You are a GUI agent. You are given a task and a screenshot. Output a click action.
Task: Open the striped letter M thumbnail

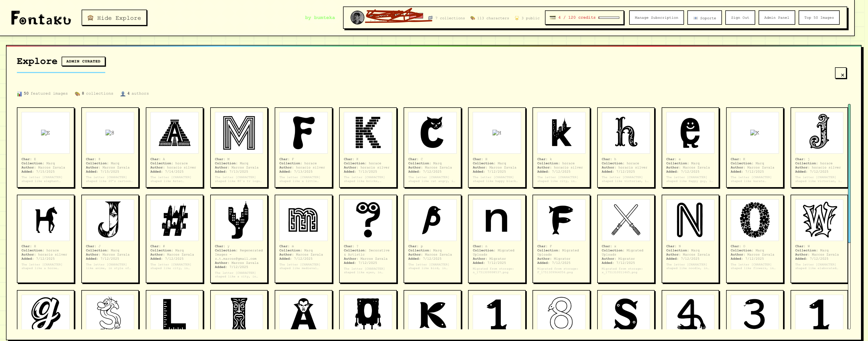pyautogui.click(x=239, y=133)
